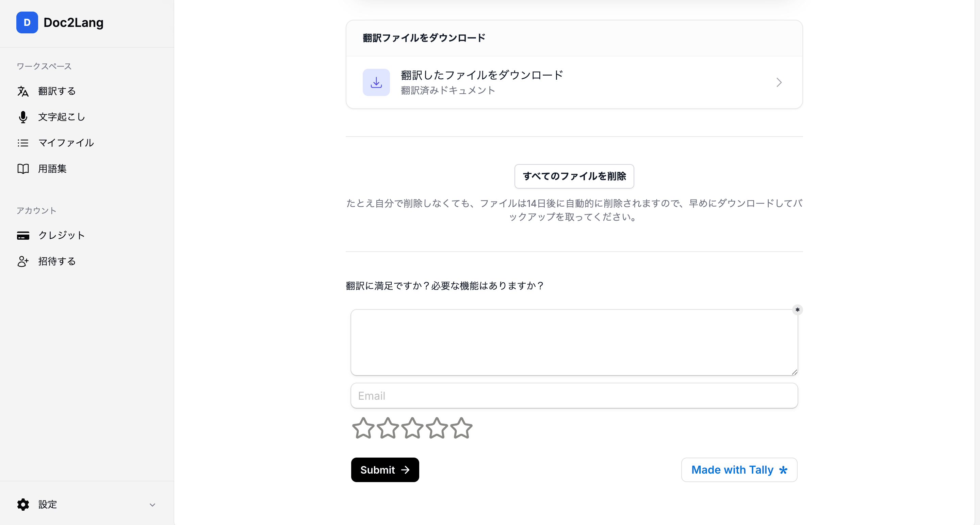
Task: Rate two stars in feedback form
Action: 388,428
